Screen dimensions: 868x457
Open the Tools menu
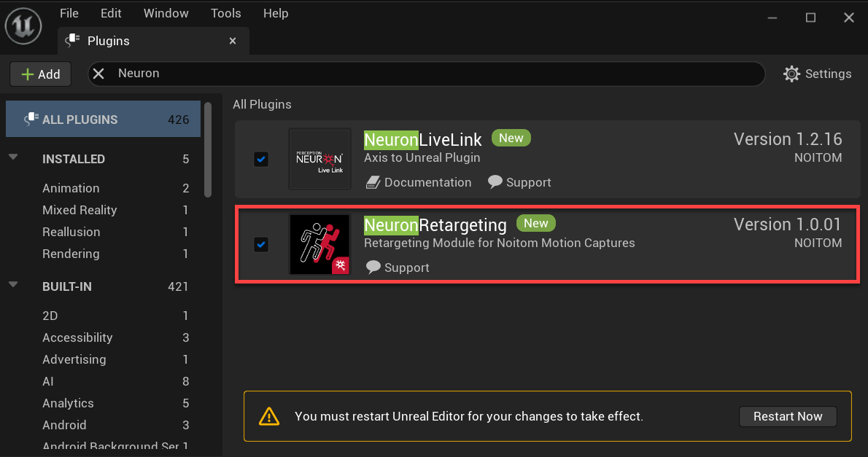(226, 13)
